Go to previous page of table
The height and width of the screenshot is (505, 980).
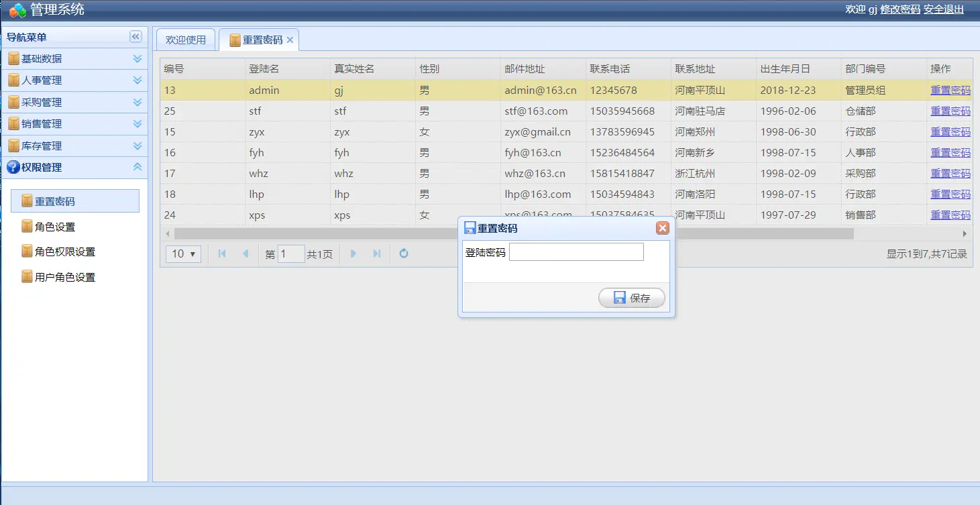[x=246, y=254]
